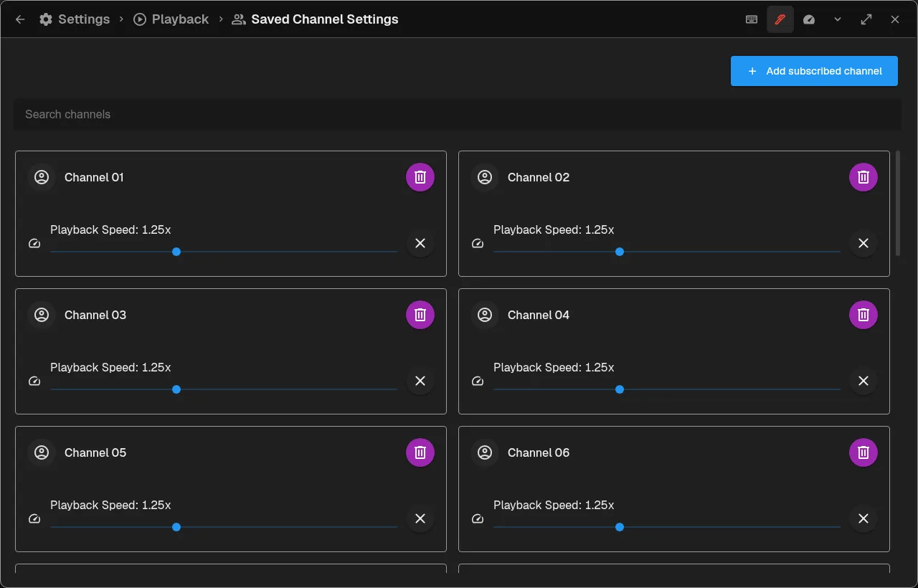This screenshot has width=918, height=588.
Task: Reset Channel 01 playback speed with the X
Action: click(x=420, y=243)
